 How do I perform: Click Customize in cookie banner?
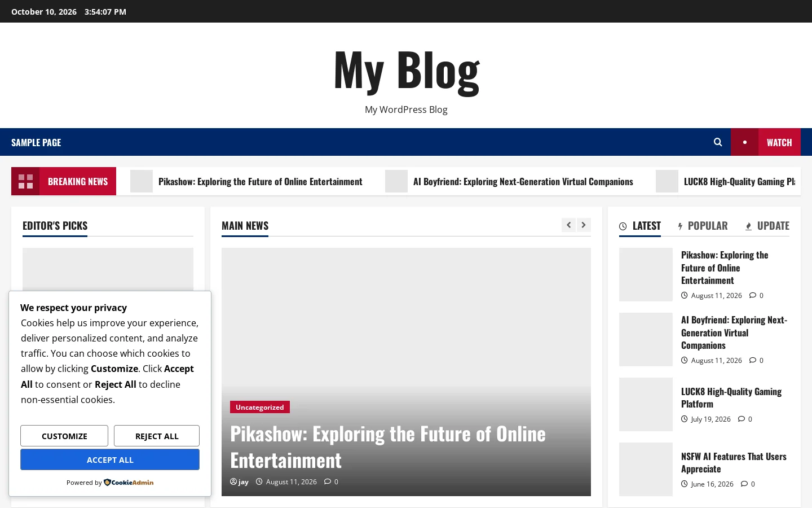[64, 436]
